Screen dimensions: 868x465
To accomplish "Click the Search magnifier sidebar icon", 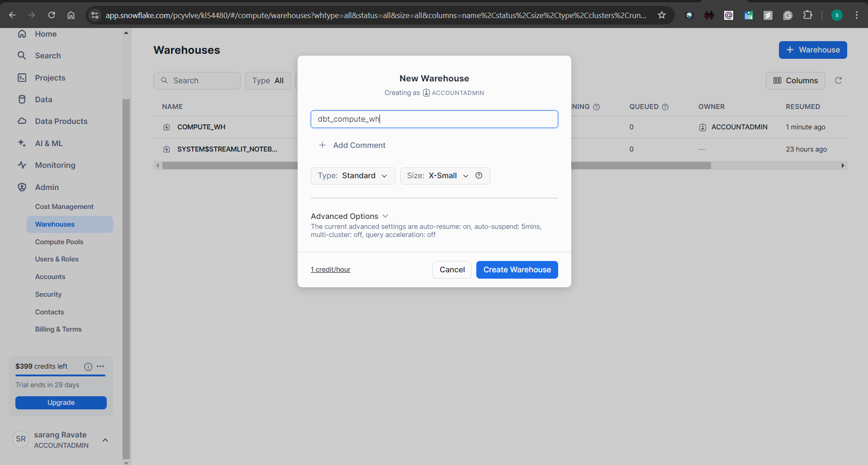I will point(22,56).
